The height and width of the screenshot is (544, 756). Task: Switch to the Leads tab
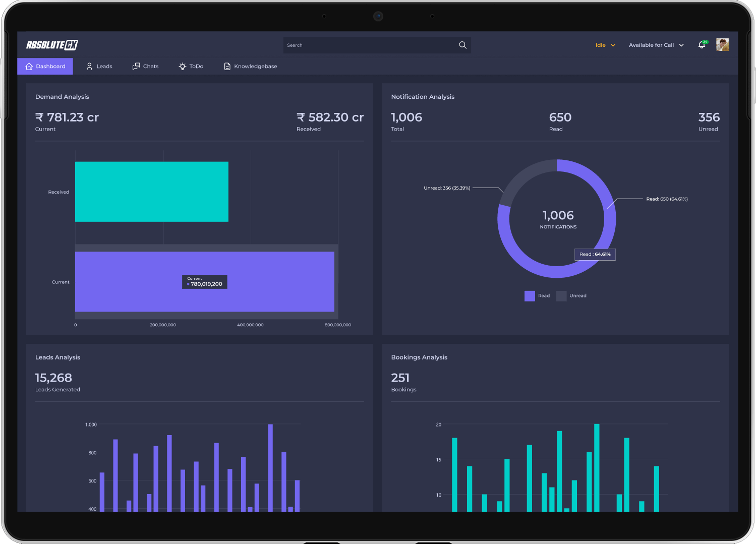point(99,66)
